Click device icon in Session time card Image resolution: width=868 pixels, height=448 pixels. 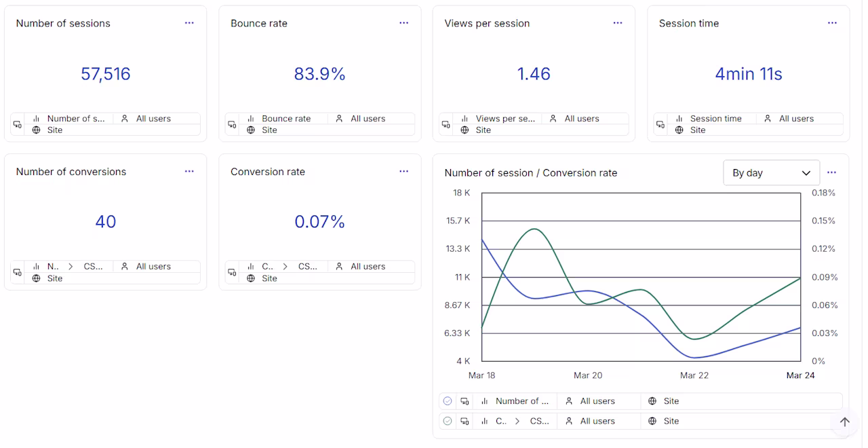pos(660,124)
